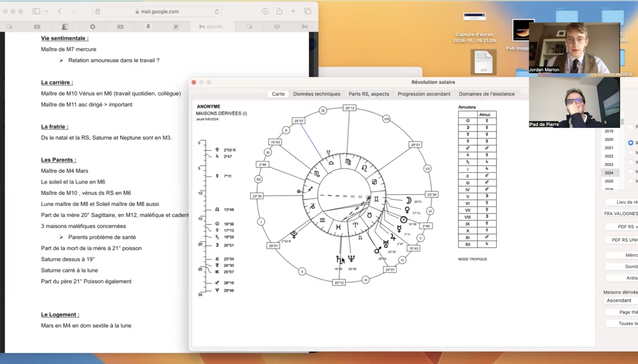The image size is (638, 364).
Task: Click the Safari share icon
Action: [279, 11]
